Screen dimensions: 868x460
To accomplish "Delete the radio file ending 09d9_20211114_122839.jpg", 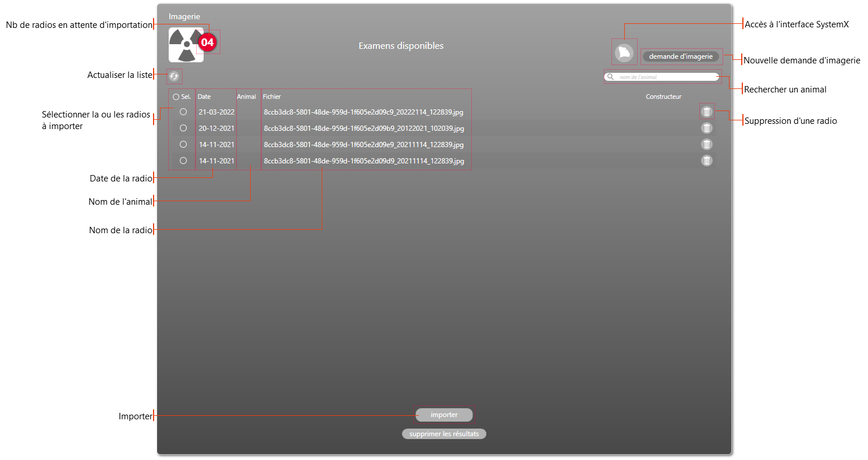I will pyautogui.click(x=706, y=161).
